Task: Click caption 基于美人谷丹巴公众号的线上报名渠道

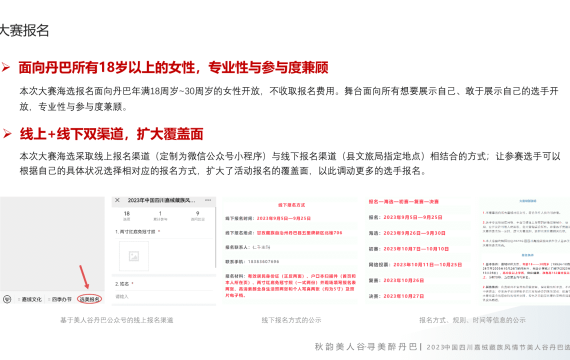Action: click(117, 320)
